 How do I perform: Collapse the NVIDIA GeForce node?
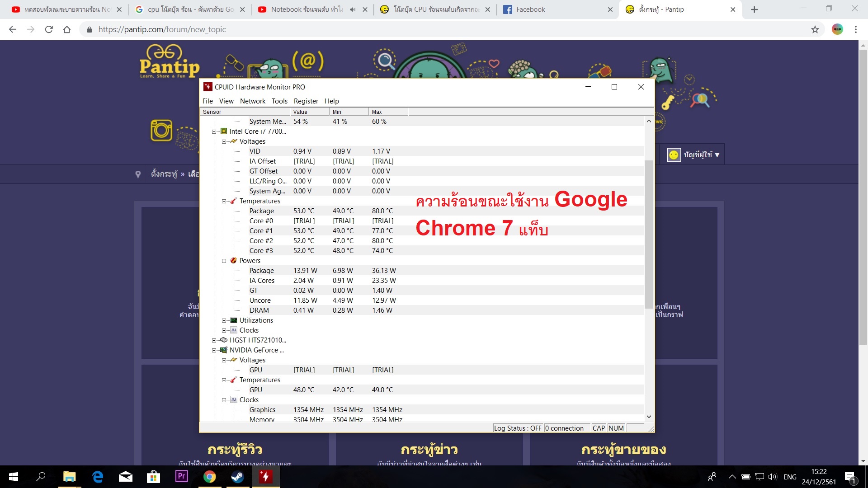click(x=214, y=350)
